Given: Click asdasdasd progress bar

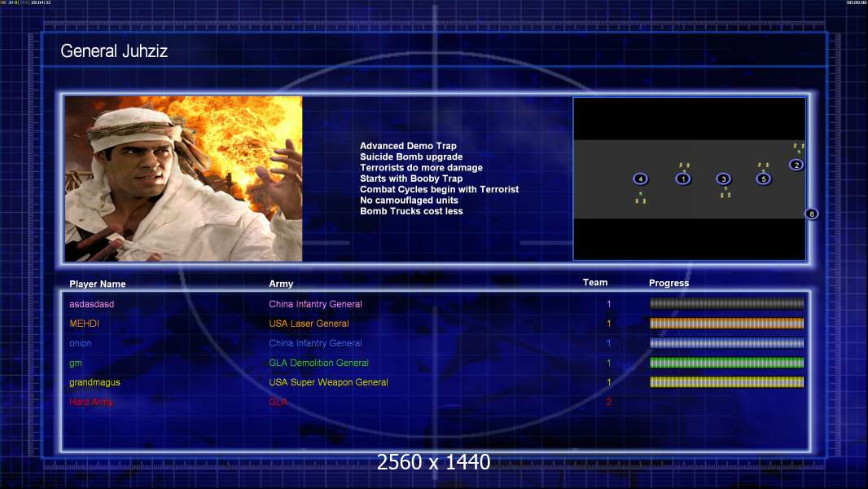Looking at the screenshot, I should (726, 303).
